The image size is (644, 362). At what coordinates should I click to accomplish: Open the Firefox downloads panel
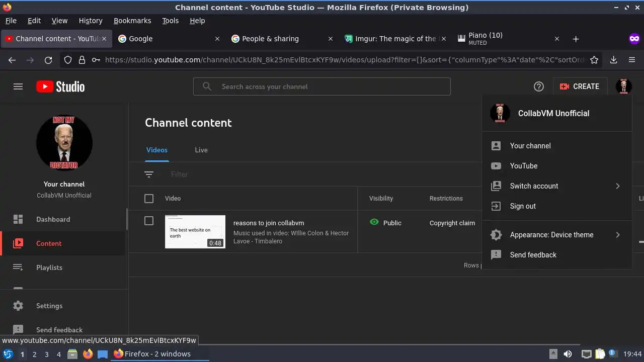tap(614, 60)
